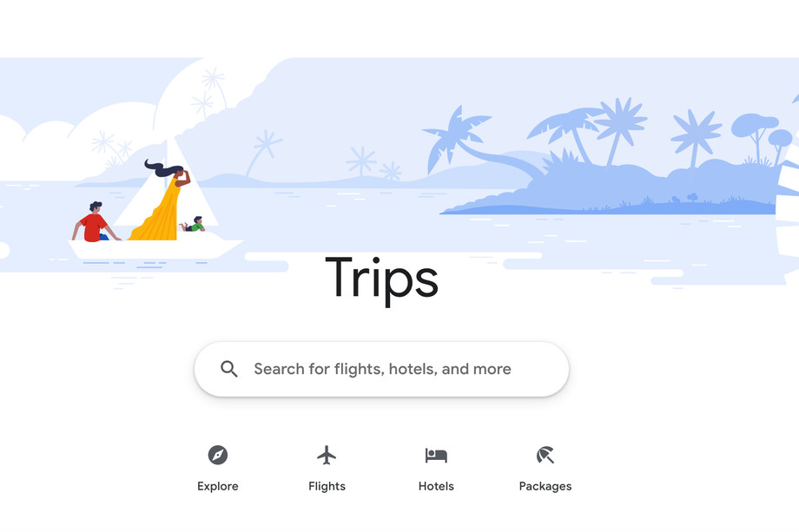The width and height of the screenshot is (799, 532).
Task: Open the Hotels text label
Action: (x=436, y=486)
